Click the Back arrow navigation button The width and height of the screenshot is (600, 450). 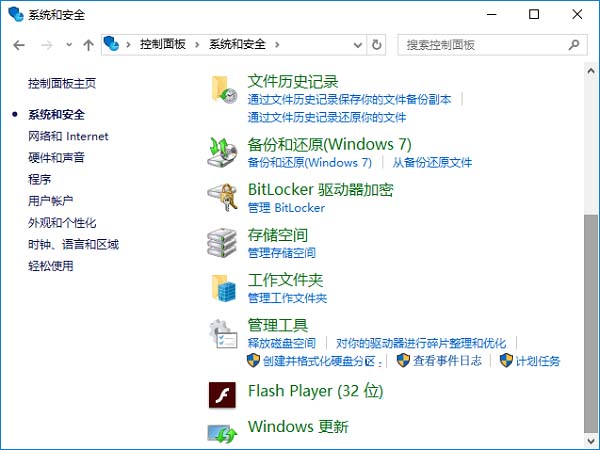[19, 45]
